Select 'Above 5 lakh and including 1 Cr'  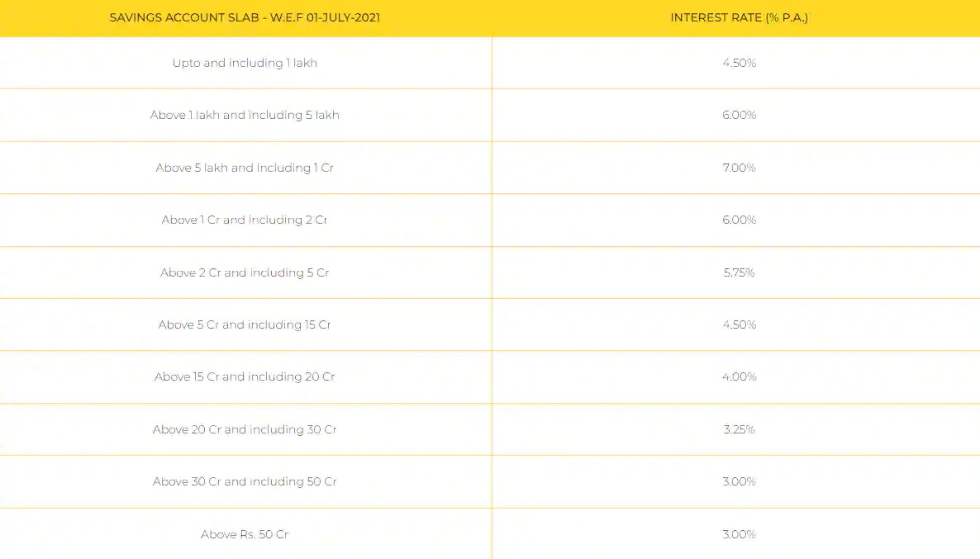[245, 168]
